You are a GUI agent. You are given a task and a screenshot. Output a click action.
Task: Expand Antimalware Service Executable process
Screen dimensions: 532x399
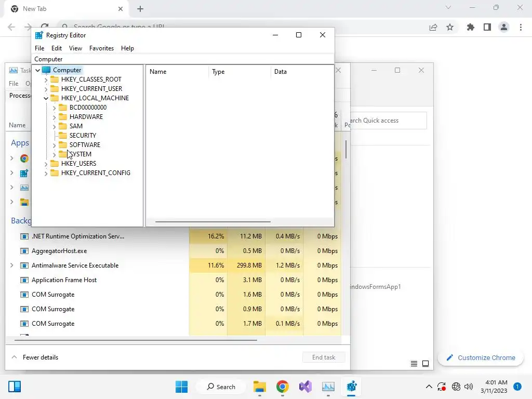tap(12, 265)
